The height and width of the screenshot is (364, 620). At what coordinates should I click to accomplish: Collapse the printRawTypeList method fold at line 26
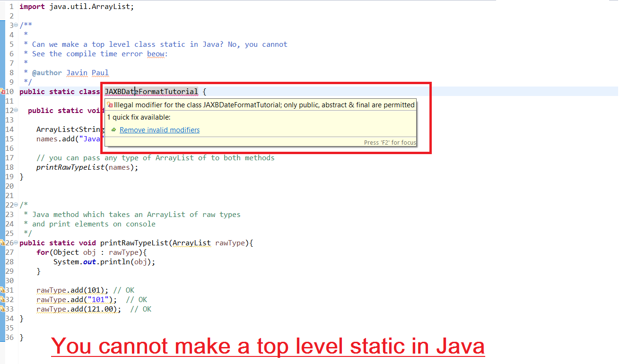pos(16,243)
